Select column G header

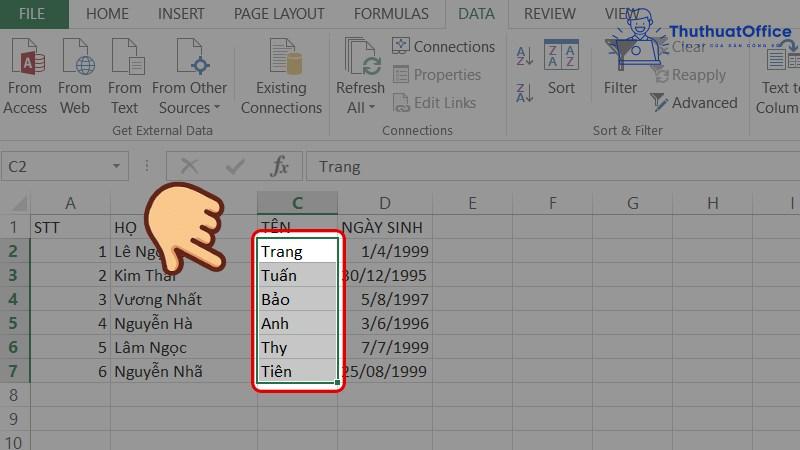coord(633,203)
